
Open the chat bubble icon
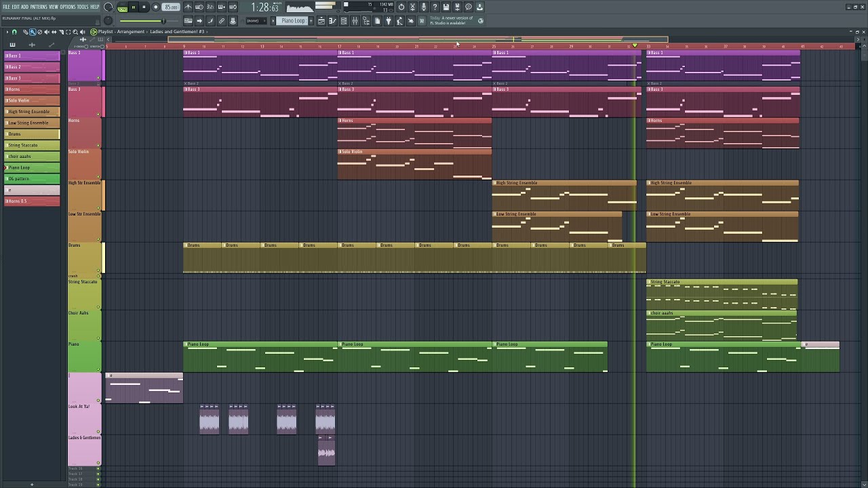[469, 7]
